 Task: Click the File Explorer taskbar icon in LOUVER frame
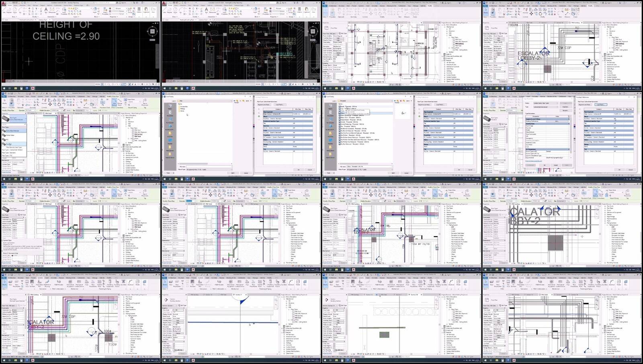[x=176, y=88]
